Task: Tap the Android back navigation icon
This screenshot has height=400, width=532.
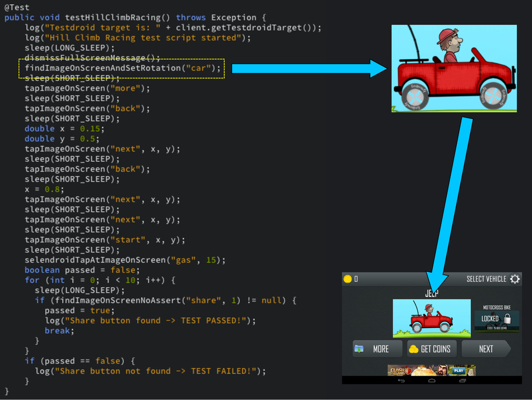Action: pyautogui.click(x=401, y=381)
